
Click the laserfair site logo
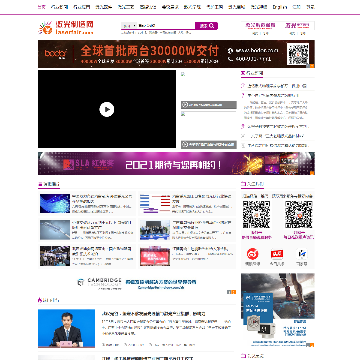(x=66, y=27)
